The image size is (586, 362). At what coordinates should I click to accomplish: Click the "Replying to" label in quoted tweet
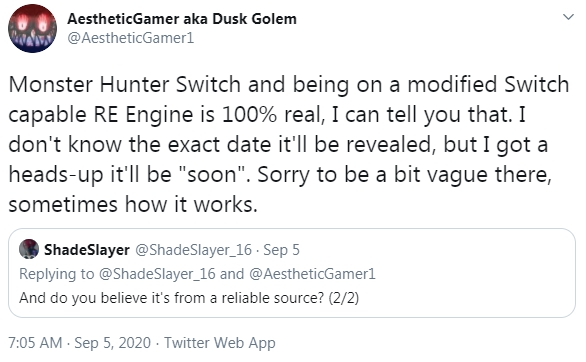pos(56,274)
